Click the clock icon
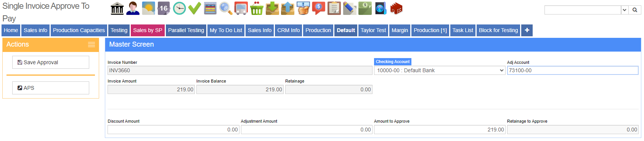The height and width of the screenshot is (141, 644). [179, 8]
